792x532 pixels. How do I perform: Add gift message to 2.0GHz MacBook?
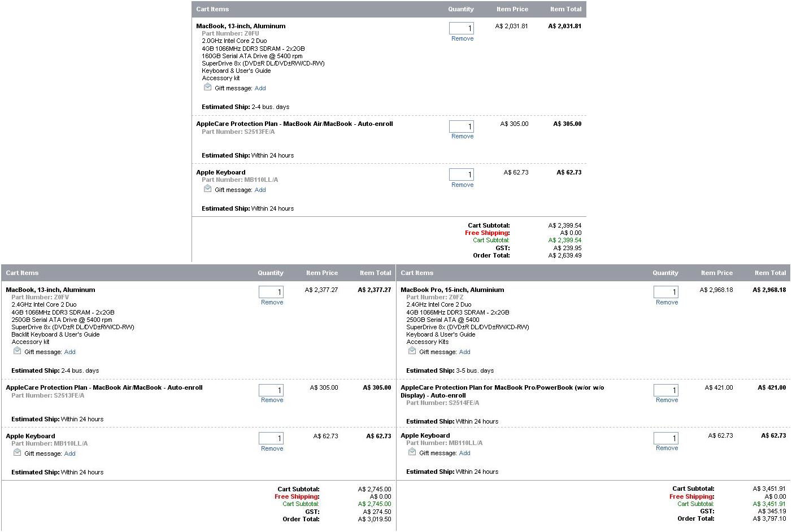pos(260,88)
